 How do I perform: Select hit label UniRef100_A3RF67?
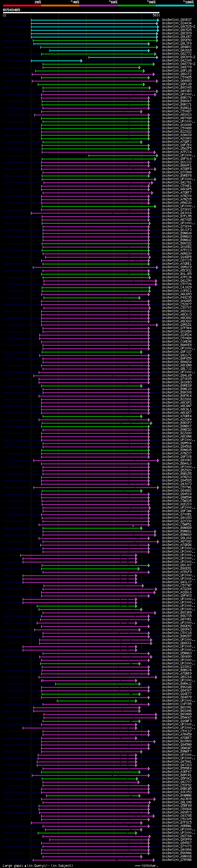pos(177,772)
